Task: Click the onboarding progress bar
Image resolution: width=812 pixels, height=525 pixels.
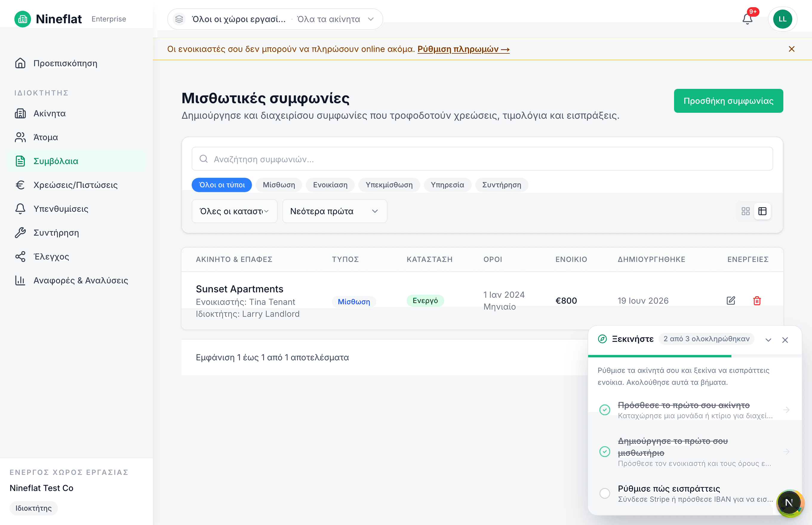Action: tap(695, 356)
